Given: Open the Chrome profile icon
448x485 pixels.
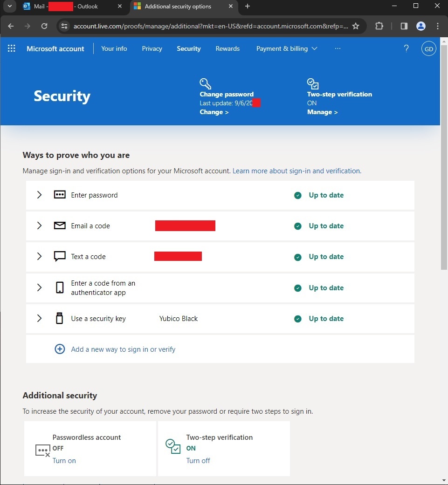Looking at the screenshot, I should coord(421,26).
